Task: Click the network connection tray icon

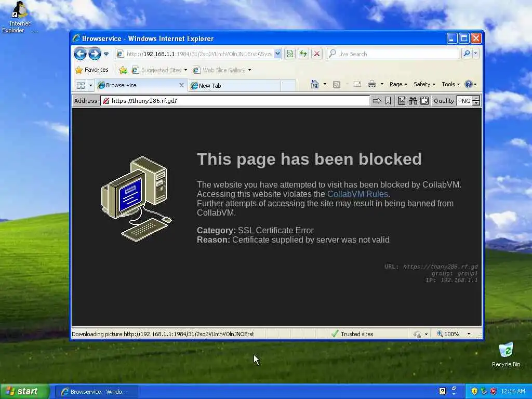Action: pos(484,391)
